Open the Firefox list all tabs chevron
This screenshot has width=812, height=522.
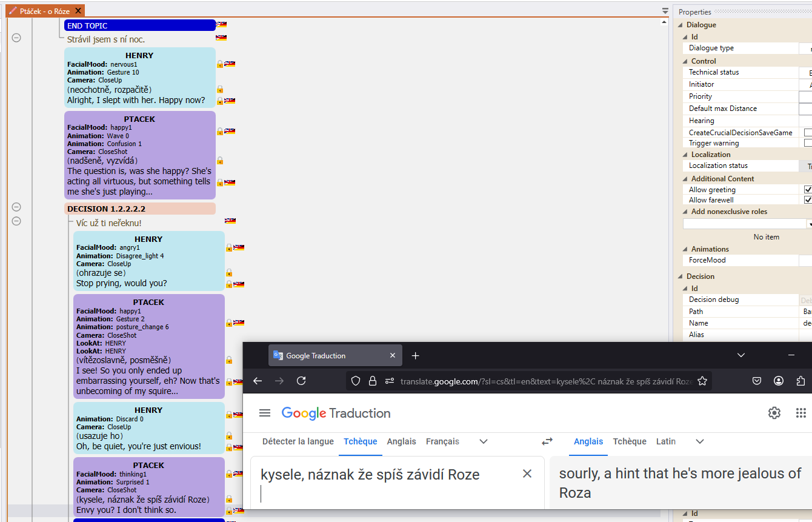point(741,355)
